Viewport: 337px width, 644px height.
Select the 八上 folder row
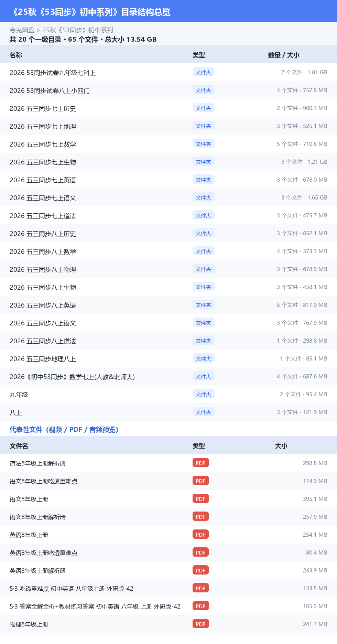[168, 412]
